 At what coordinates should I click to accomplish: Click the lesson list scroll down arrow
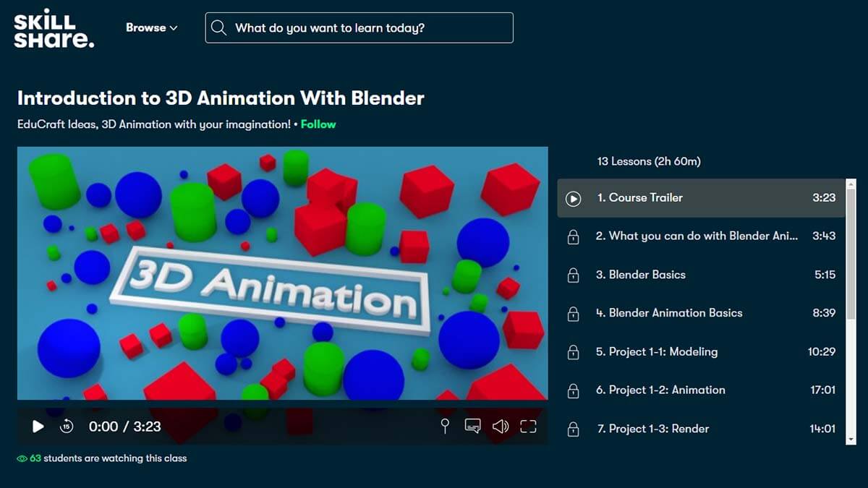point(851,439)
